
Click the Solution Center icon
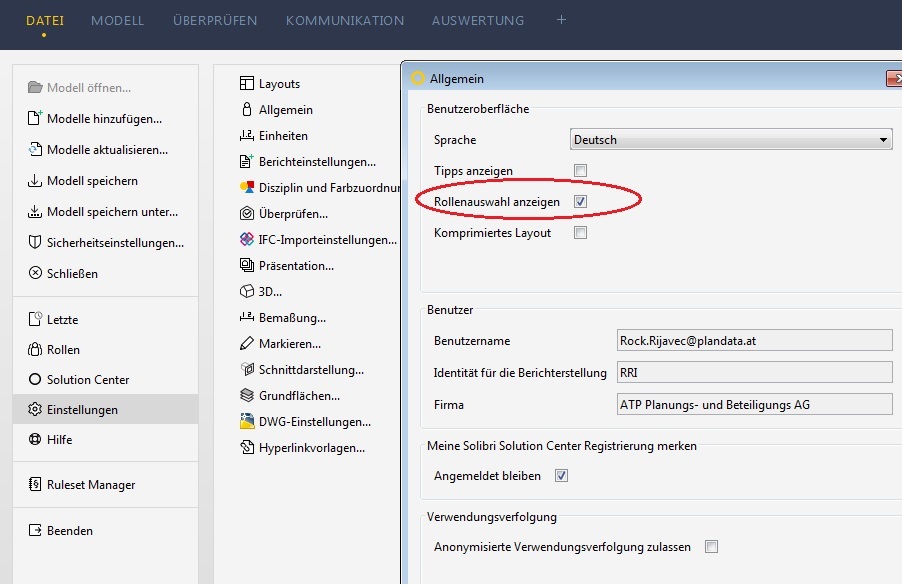[x=35, y=380]
